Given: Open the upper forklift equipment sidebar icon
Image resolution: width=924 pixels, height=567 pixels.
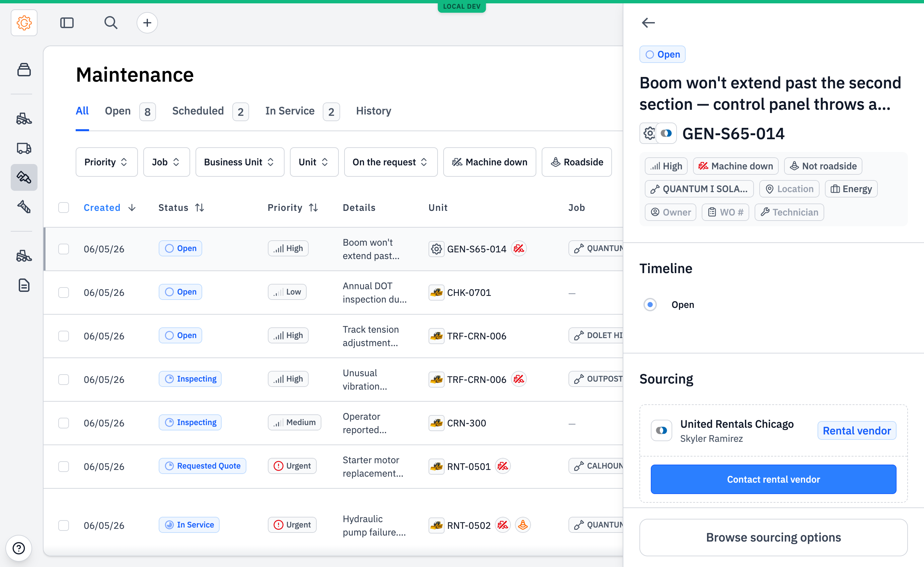Looking at the screenshot, I should (24, 119).
